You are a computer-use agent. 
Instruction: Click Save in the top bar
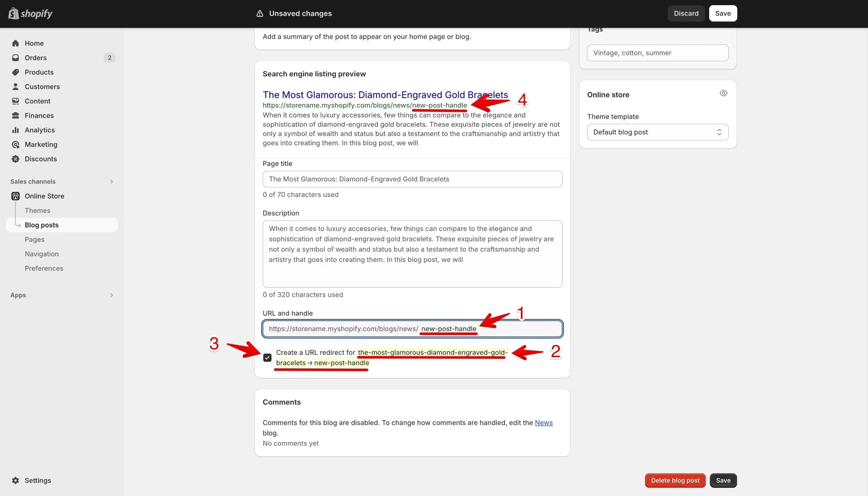[723, 13]
